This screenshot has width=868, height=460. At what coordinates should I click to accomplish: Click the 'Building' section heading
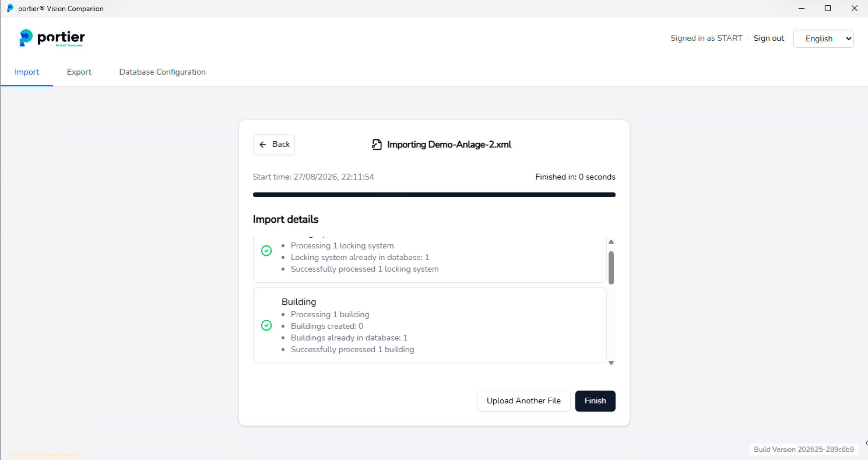tap(299, 302)
